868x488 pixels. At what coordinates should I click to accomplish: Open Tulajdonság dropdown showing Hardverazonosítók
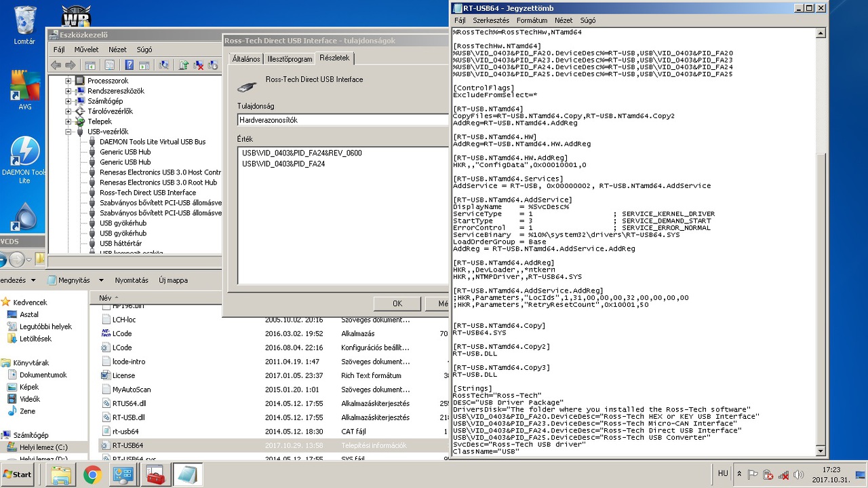342,120
